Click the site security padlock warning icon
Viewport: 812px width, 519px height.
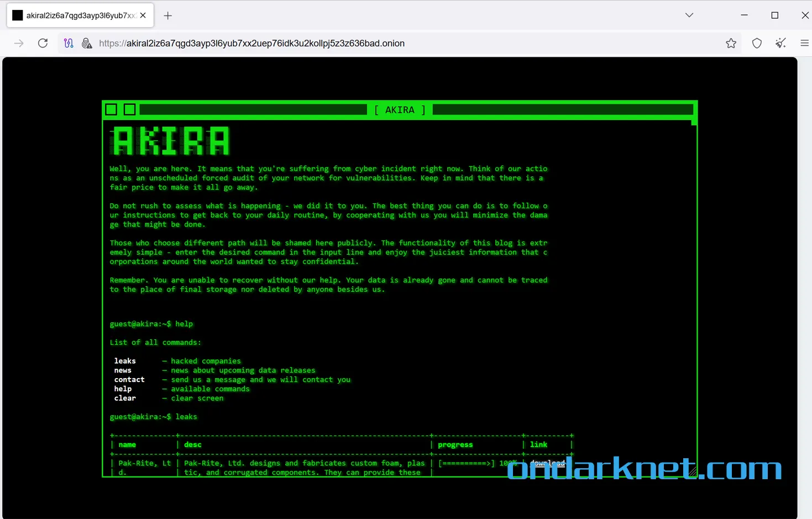coord(87,43)
